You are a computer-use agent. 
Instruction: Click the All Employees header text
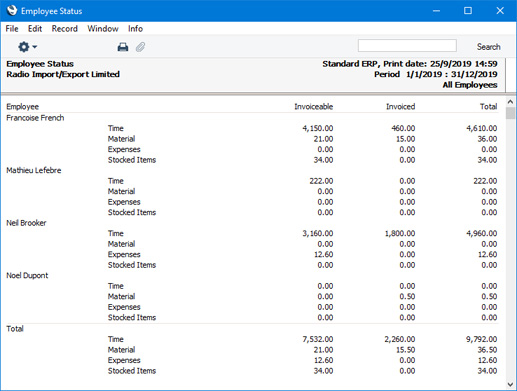coord(470,85)
